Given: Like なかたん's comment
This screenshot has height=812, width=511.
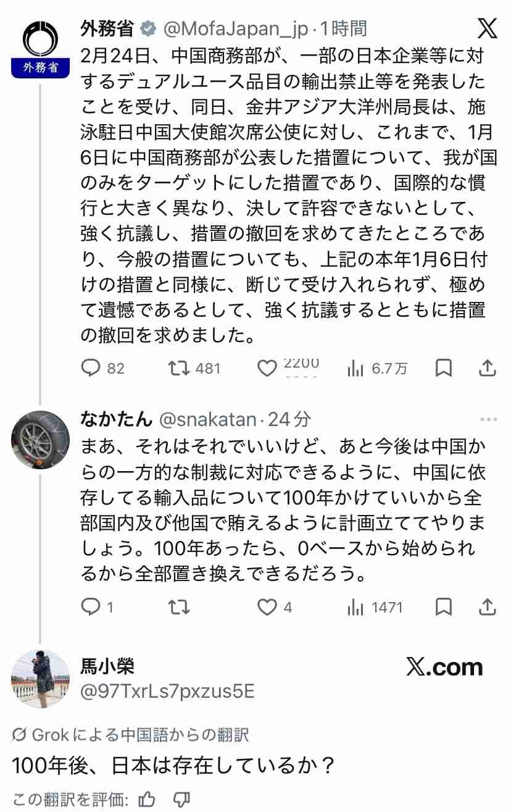Looking at the screenshot, I should [x=267, y=607].
